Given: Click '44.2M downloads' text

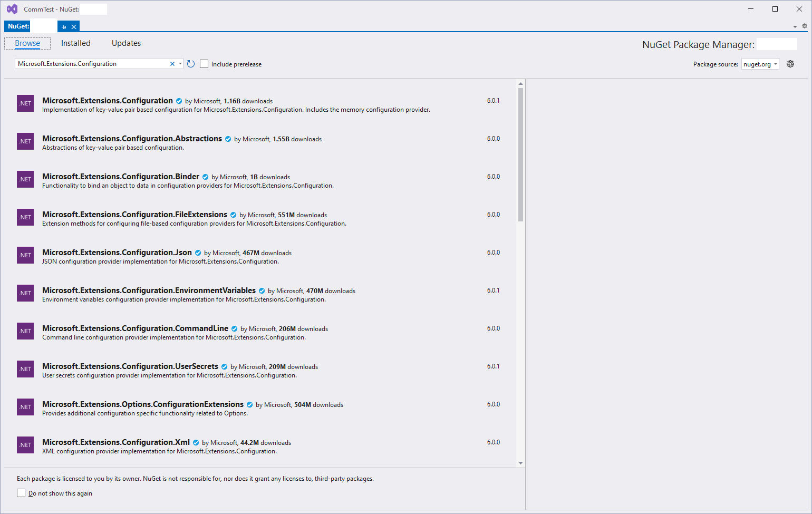Looking at the screenshot, I should pos(266,443).
